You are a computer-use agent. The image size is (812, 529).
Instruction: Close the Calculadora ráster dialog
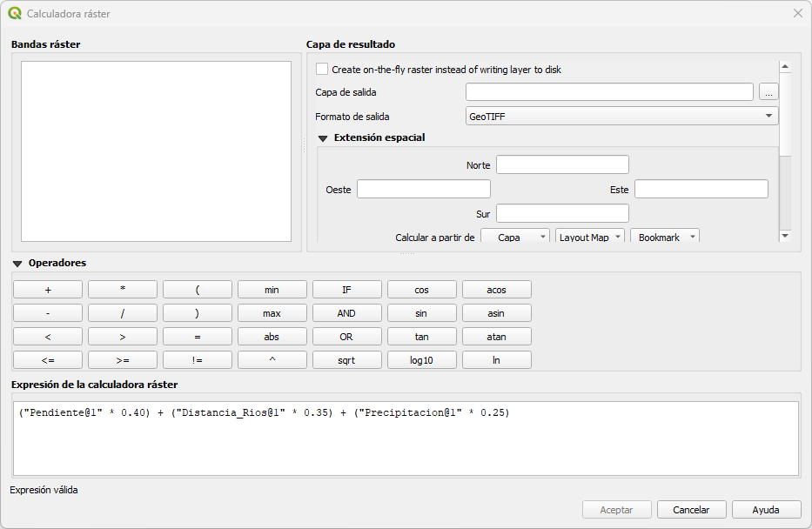coord(798,13)
